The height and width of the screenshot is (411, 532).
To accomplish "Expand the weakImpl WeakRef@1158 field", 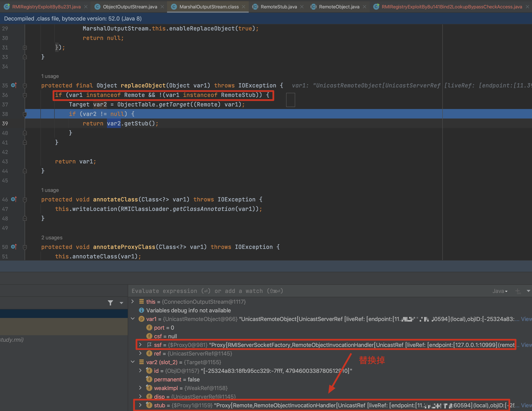I will point(140,388).
